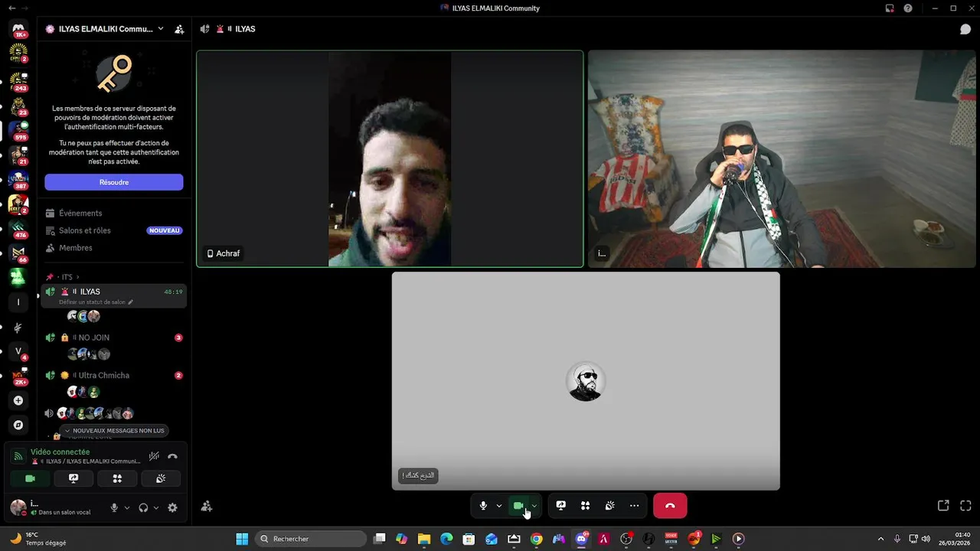Click the Résoudre button

[x=114, y=182]
